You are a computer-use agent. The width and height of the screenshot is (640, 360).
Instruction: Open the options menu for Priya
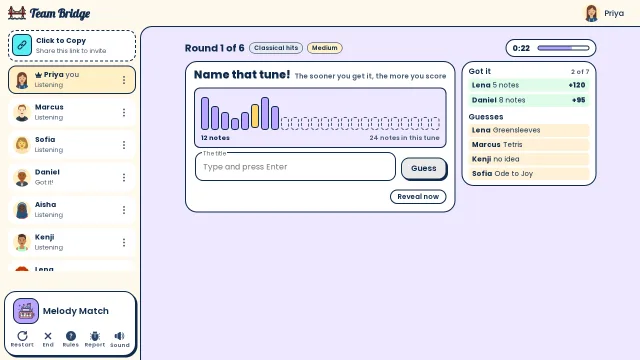[x=124, y=80]
